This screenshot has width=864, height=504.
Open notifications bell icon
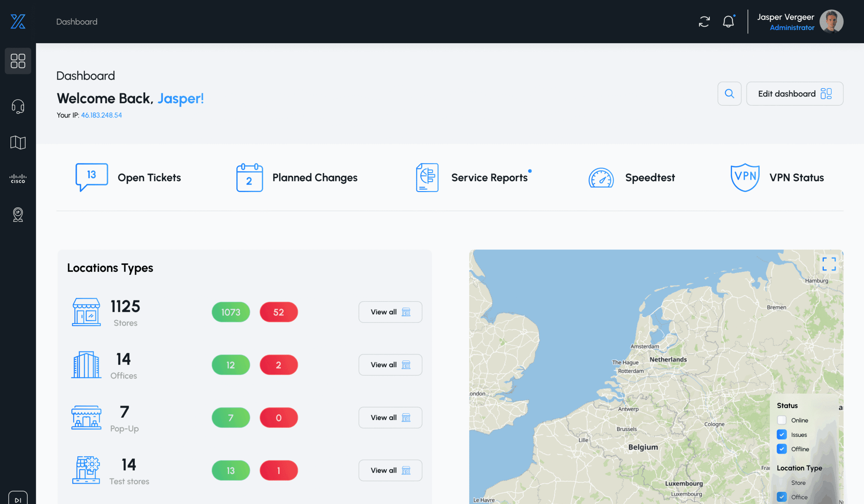728,22
